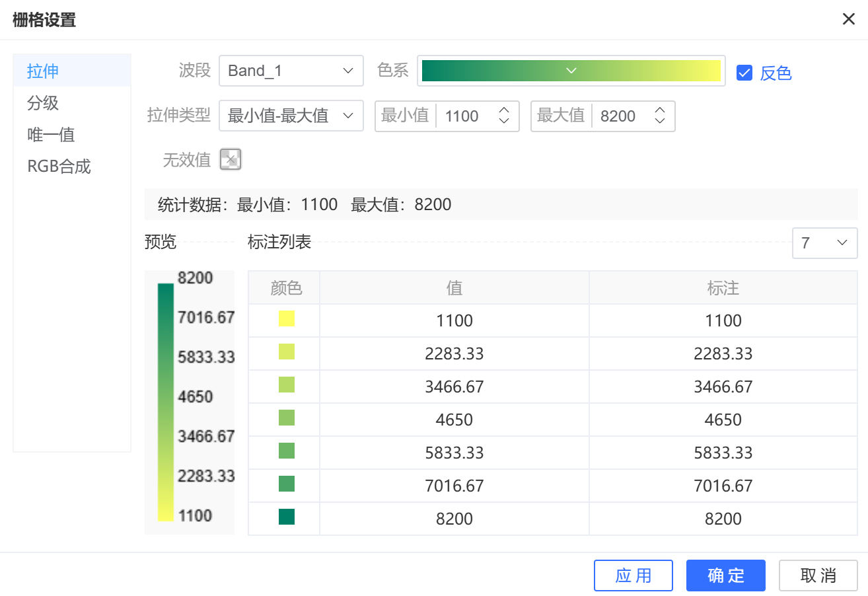Open the RGB合成 tab

pyautogui.click(x=59, y=167)
